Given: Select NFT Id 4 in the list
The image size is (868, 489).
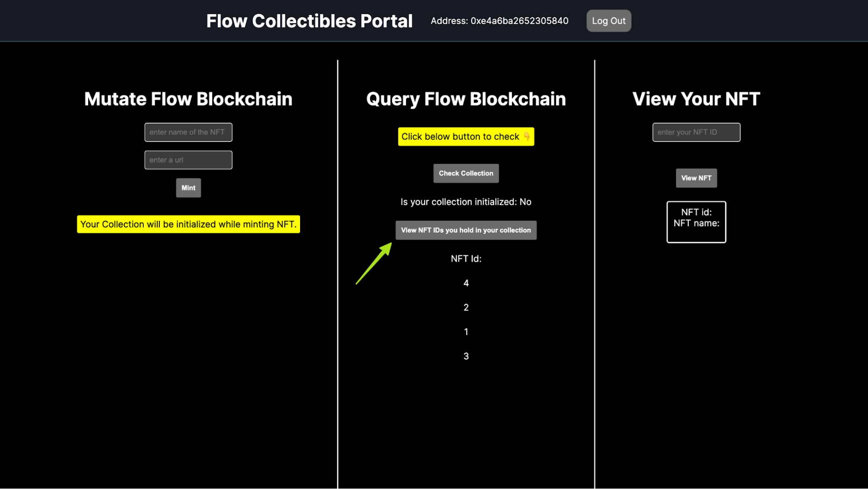Looking at the screenshot, I should 466,283.
